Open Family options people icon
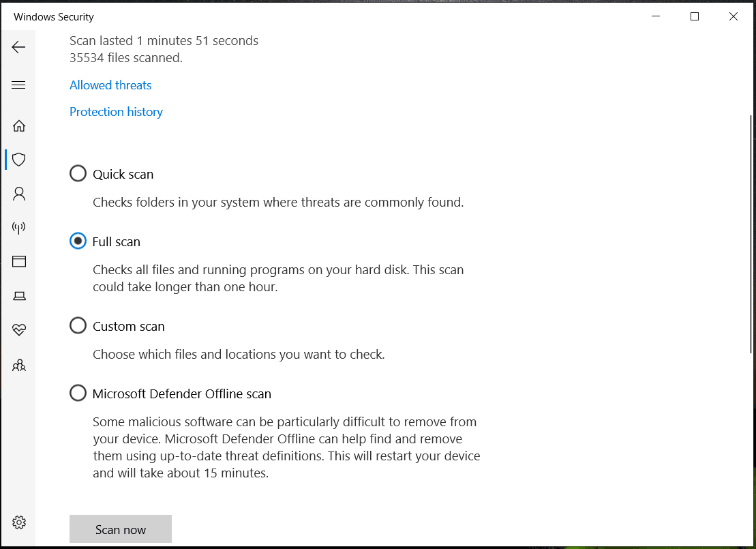756x549 pixels. 19,366
